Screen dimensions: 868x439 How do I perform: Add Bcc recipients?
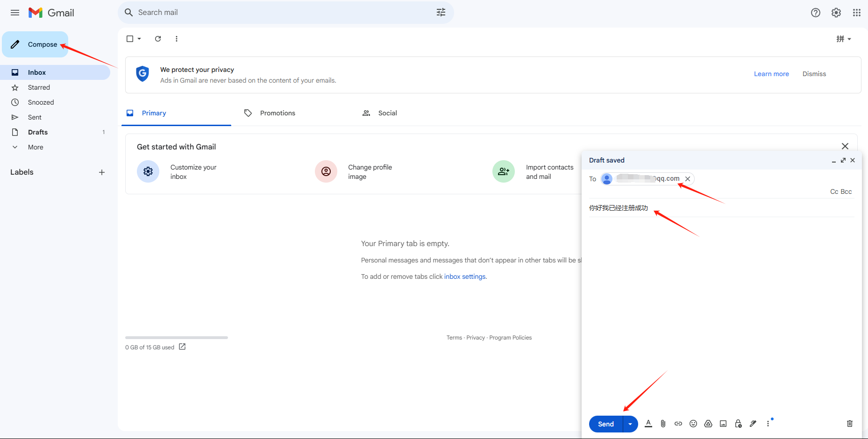click(x=846, y=191)
